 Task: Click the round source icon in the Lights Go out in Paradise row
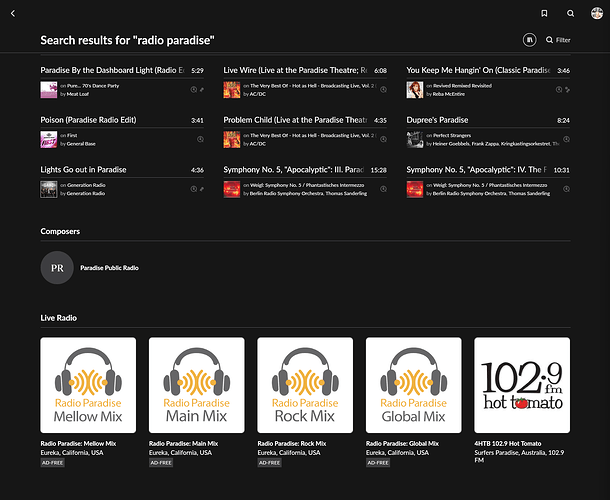point(193,189)
